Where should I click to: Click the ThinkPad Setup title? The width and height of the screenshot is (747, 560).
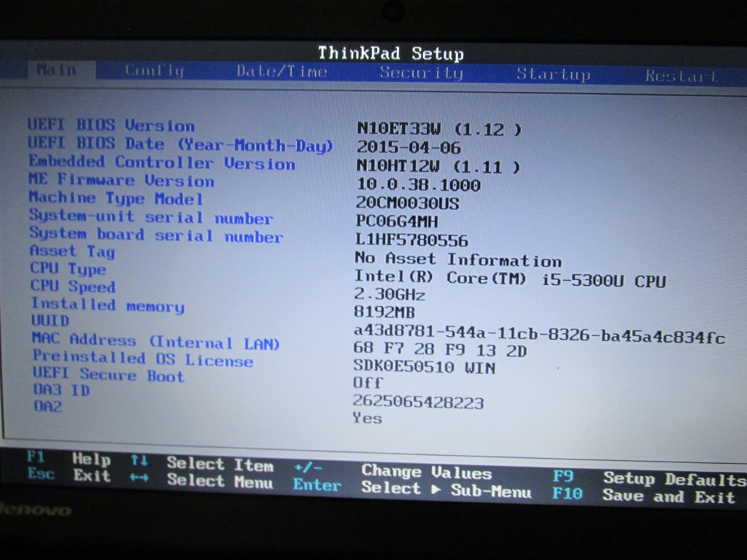pos(391,53)
